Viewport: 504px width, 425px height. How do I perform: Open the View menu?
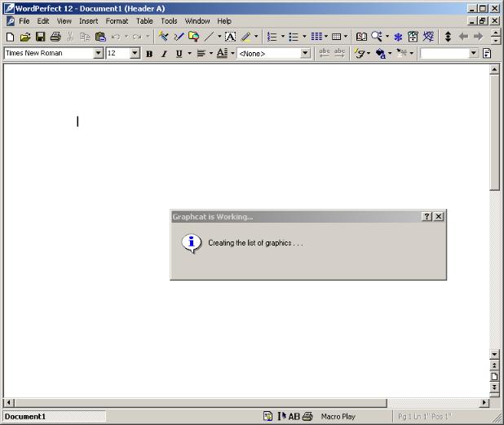click(x=64, y=21)
